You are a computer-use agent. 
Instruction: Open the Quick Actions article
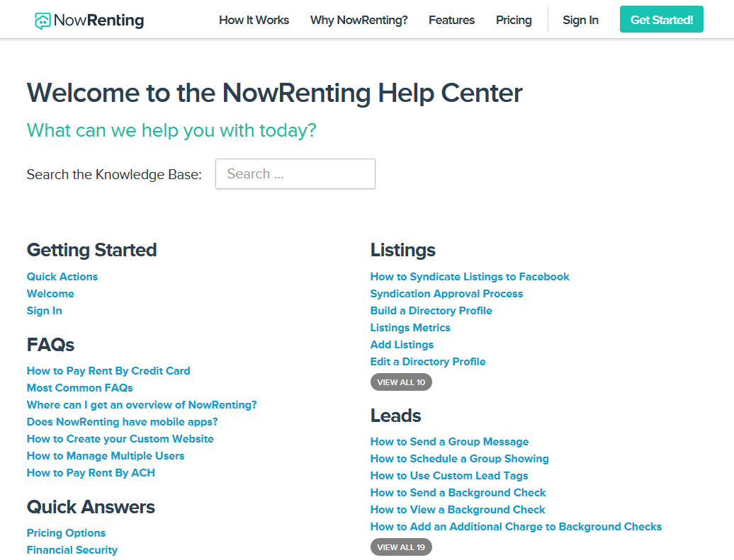[x=62, y=276]
